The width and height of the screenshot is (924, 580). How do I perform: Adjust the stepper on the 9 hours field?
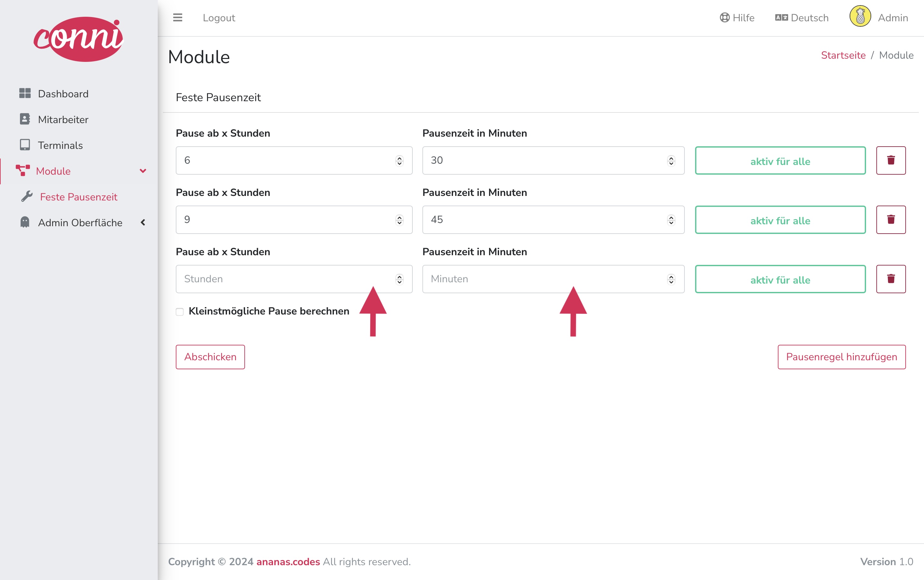(x=399, y=220)
